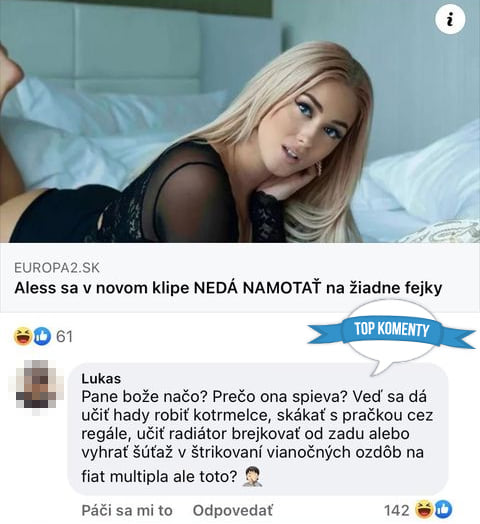Image resolution: width=480 pixels, height=524 pixels.
Task: Click the facepalm emoji in the comment
Action: pos(253,477)
